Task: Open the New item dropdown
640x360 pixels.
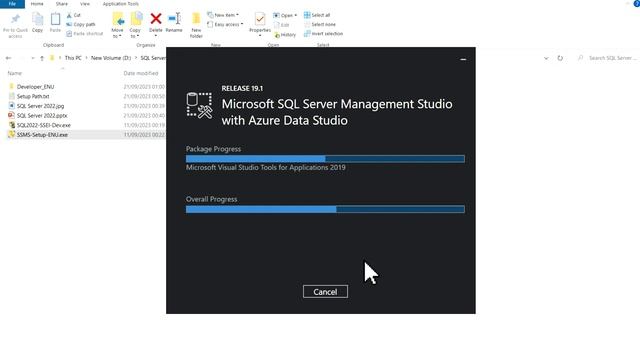Action: coord(223,15)
